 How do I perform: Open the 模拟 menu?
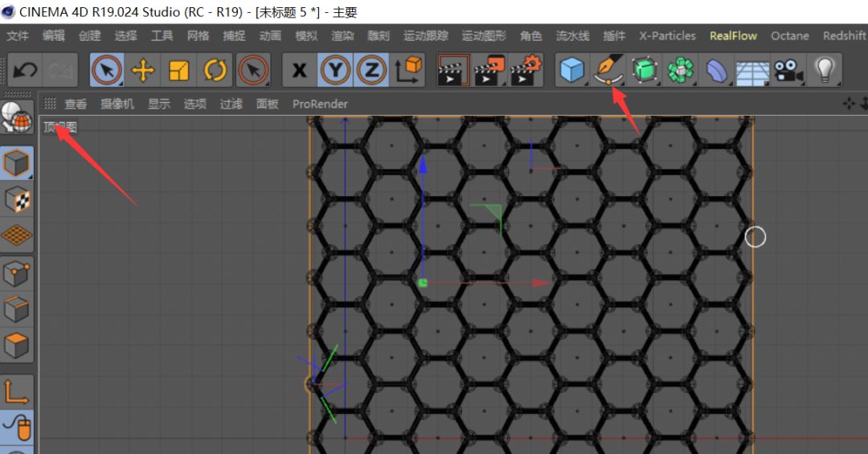point(306,36)
